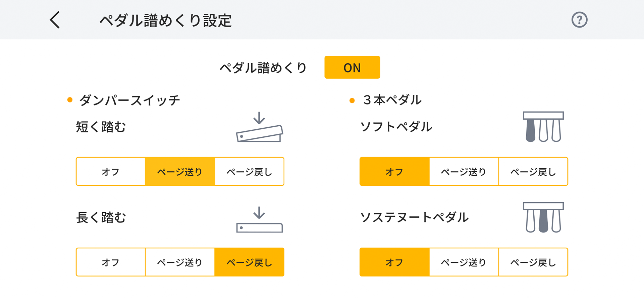Set 短く踏む to オフ

(x=111, y=172)
